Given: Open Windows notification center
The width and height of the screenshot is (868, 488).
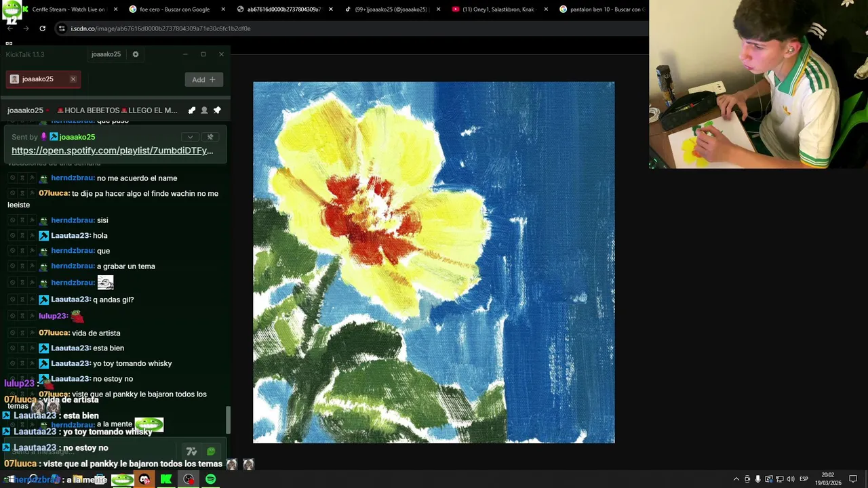Looking at the screenshot, I should point(853,479).
